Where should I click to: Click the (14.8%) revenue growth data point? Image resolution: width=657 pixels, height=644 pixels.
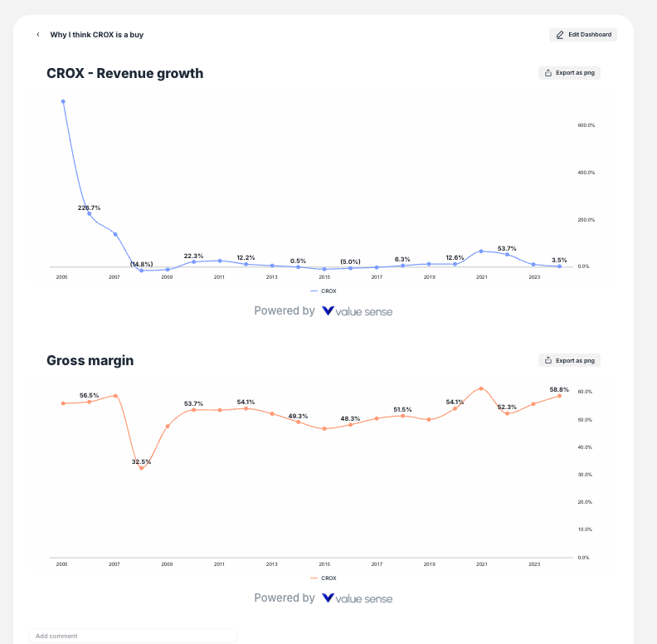[142, 271]
